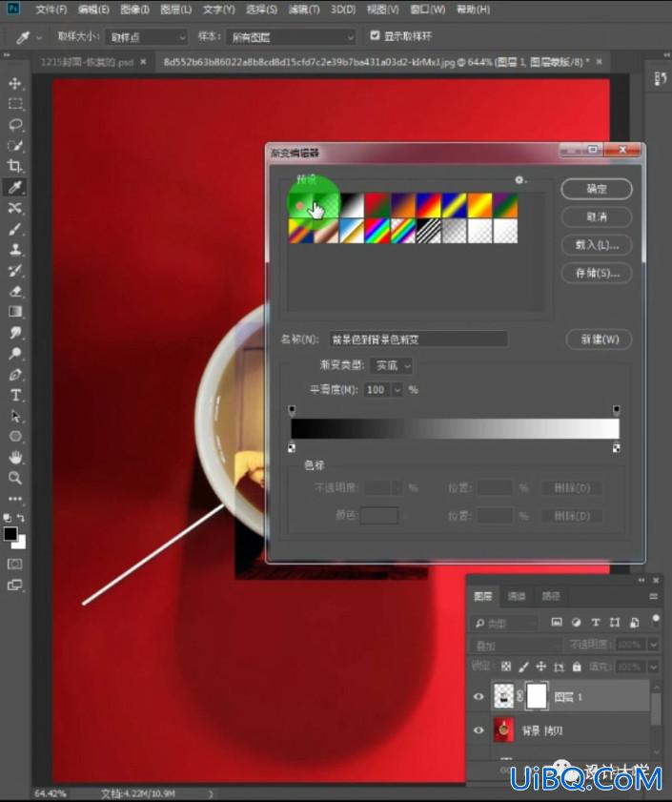
Task: Toggle lock image pixels brush icon
Action: coord(523,667)
